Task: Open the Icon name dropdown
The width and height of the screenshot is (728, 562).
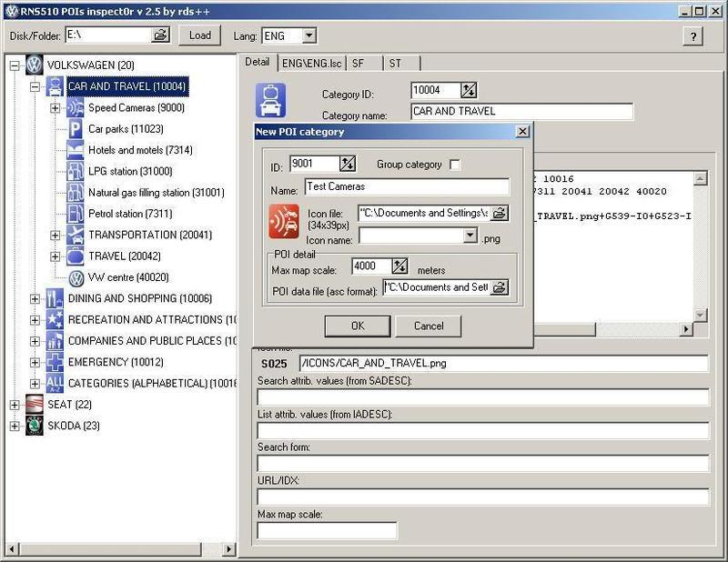Action: point(470,236)
